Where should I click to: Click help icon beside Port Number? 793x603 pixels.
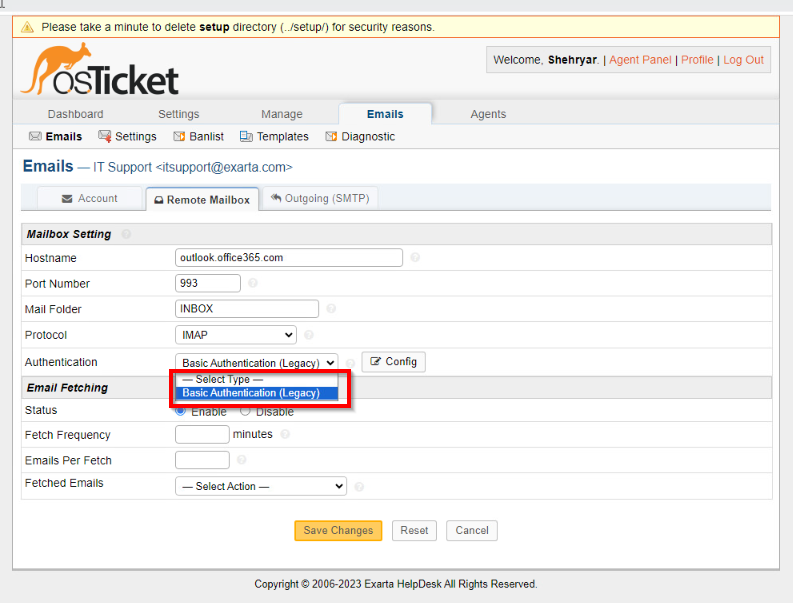coord(253,284)
